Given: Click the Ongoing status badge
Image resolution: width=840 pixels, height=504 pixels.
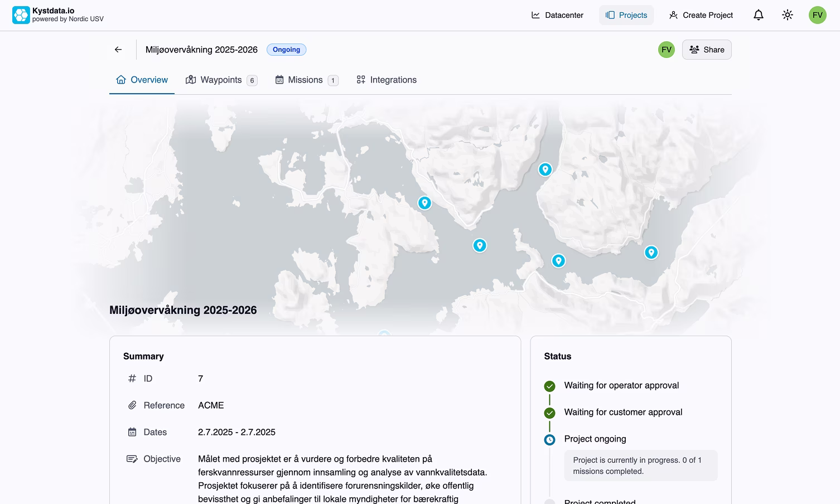Looking at the screenshot, I should 286,50.
